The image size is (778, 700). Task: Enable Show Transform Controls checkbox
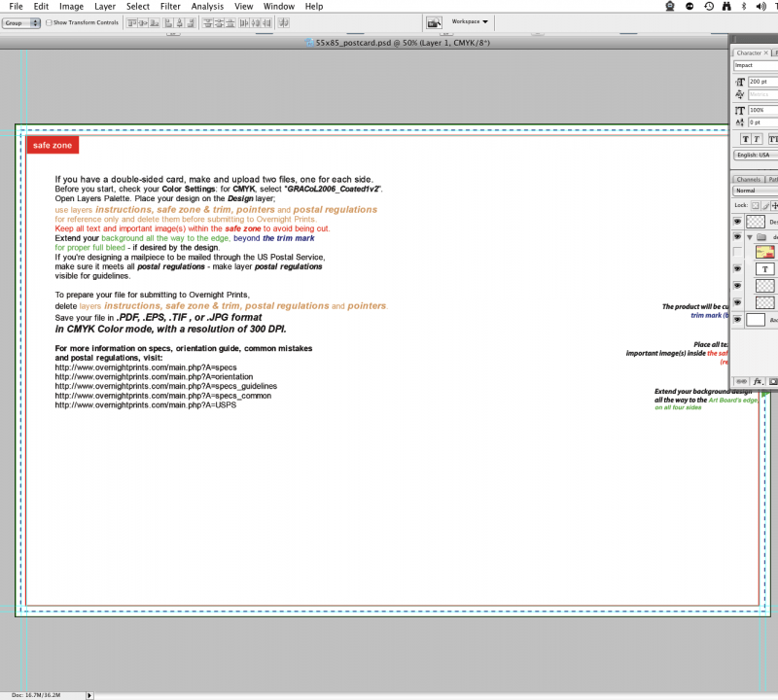tap(50, 21)
